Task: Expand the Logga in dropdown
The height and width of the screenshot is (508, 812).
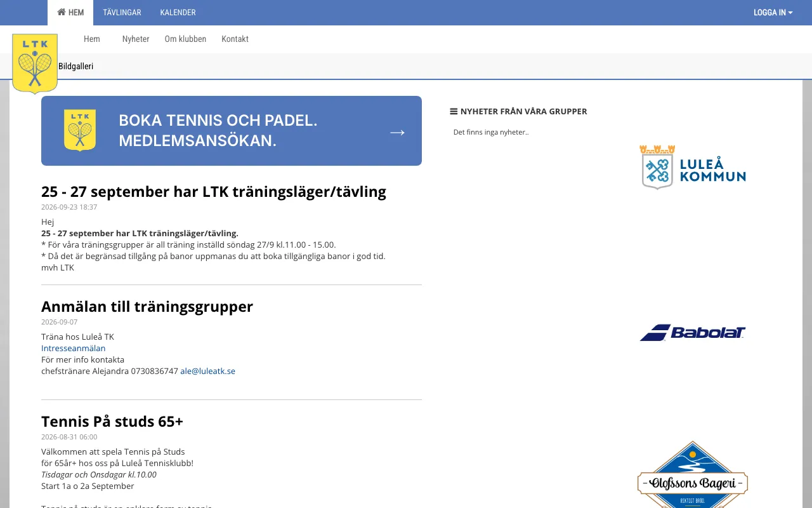Action: (x=773, y=13)
